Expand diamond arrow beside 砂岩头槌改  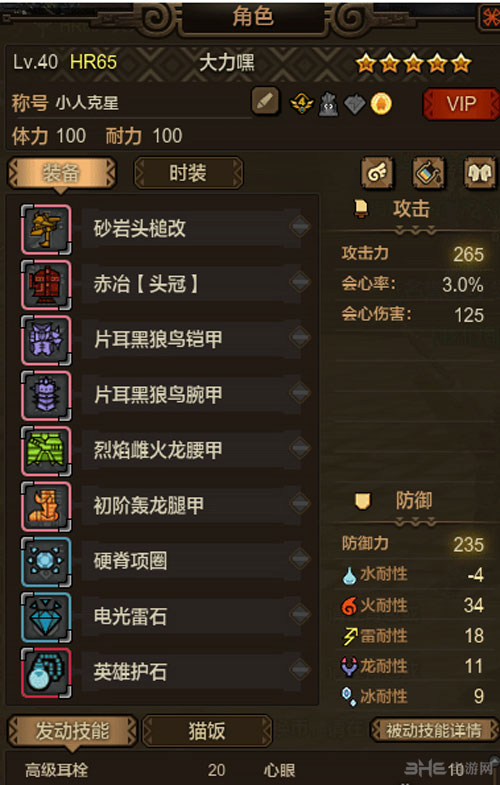point(300,227)
